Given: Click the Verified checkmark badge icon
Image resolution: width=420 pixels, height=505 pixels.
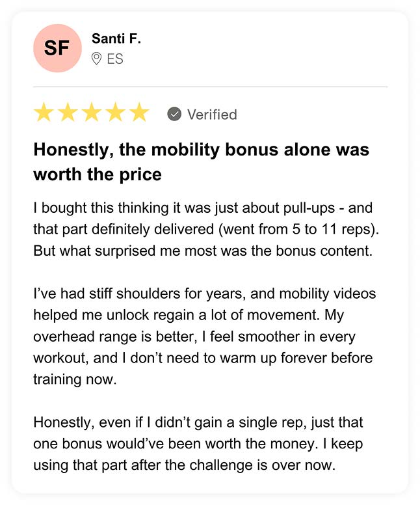Looking at the screenshot, I should pyautogui.click(x=174, y=114).
